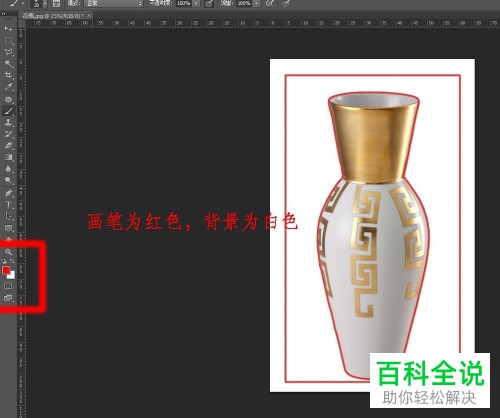
Task: Enable airbrush-style build-up
Action: (x=270, y=4)
